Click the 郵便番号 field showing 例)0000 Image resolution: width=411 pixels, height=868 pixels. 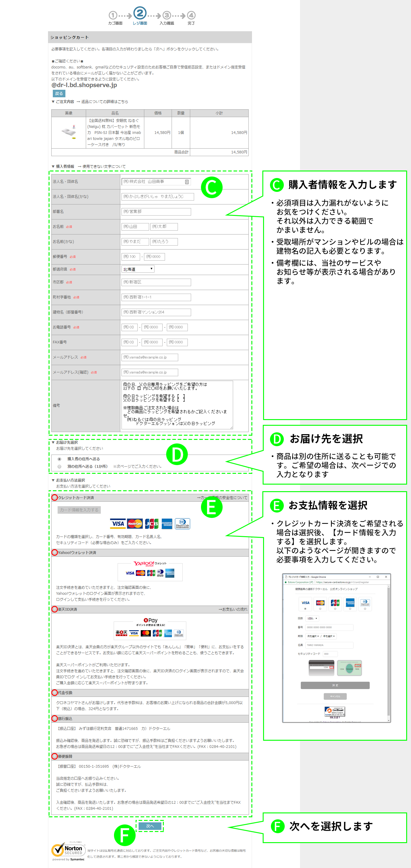click(x=154, y=256)
